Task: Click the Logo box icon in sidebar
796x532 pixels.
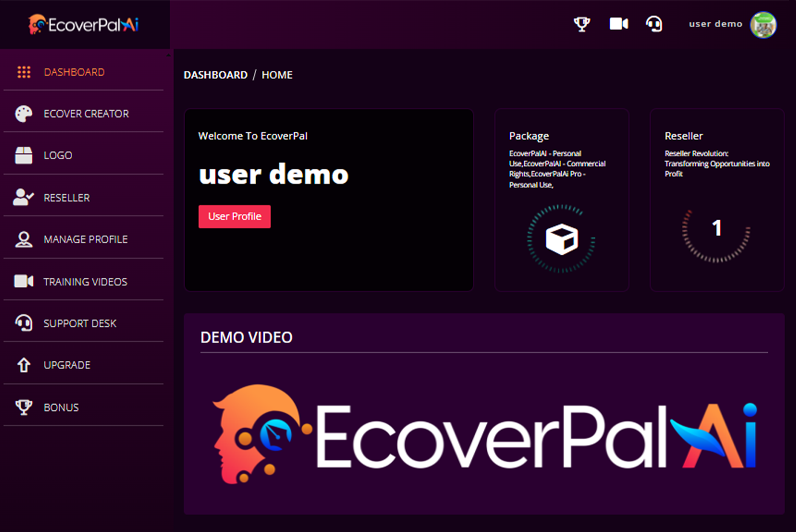Action: tap(24, 155)
